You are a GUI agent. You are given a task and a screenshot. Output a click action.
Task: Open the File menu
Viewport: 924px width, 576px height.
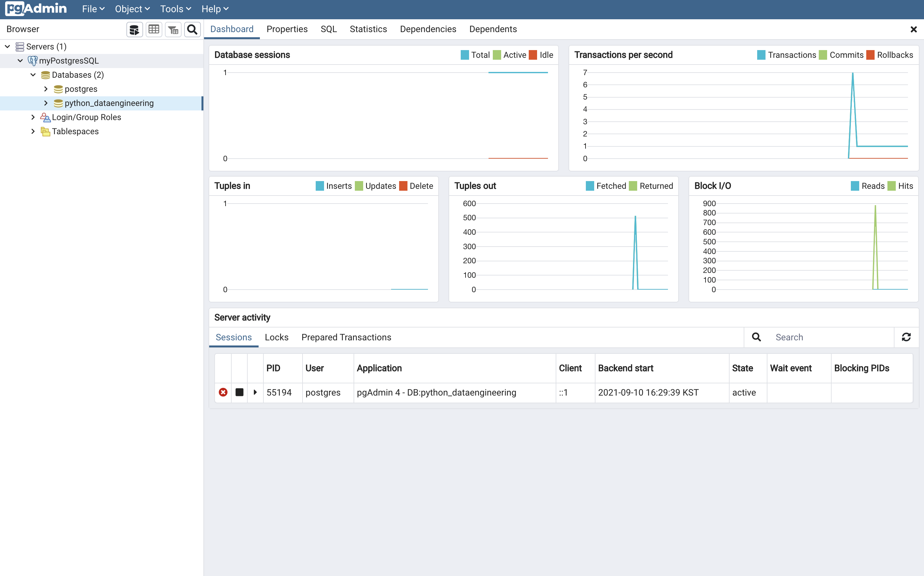tap(93, 9)
